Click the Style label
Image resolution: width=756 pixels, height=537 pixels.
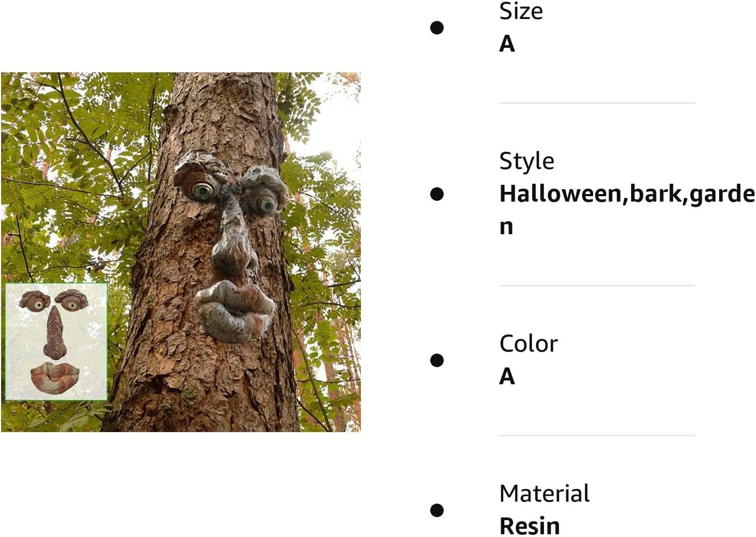click(x=527, y=161)
